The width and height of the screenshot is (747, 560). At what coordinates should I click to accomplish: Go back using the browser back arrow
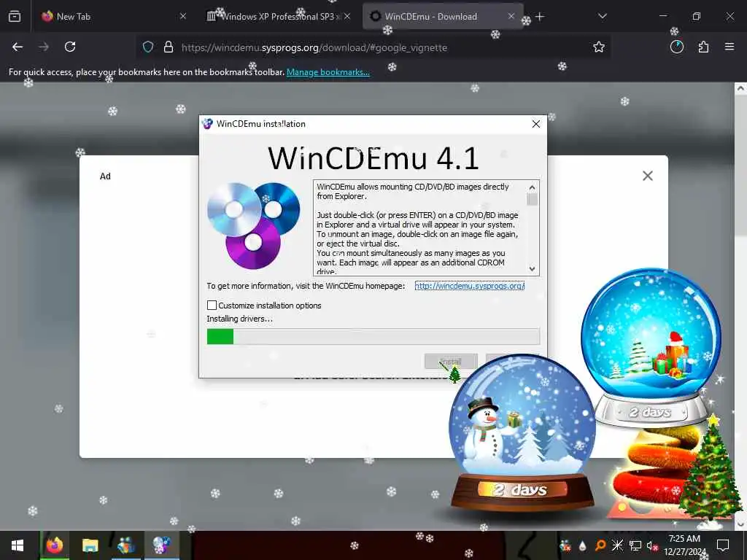pyautogui.click(x=18, y=47)
